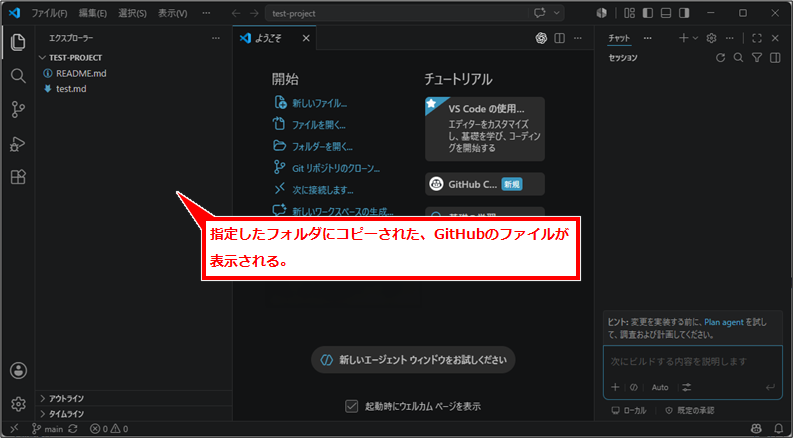Open the 編集(E) menu
The image size is (793, 438).
tap(93, 14)
